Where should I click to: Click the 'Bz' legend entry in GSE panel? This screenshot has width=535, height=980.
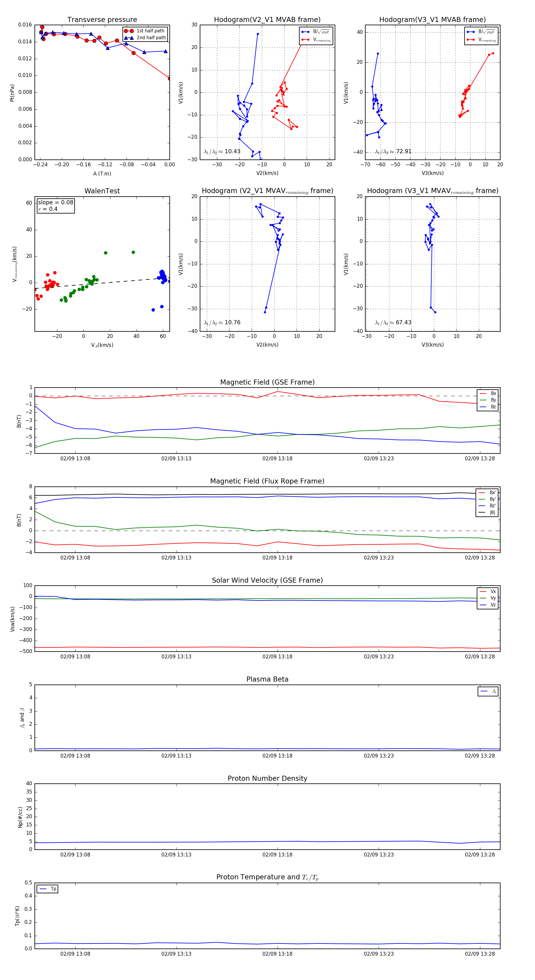tap(488, 407)
